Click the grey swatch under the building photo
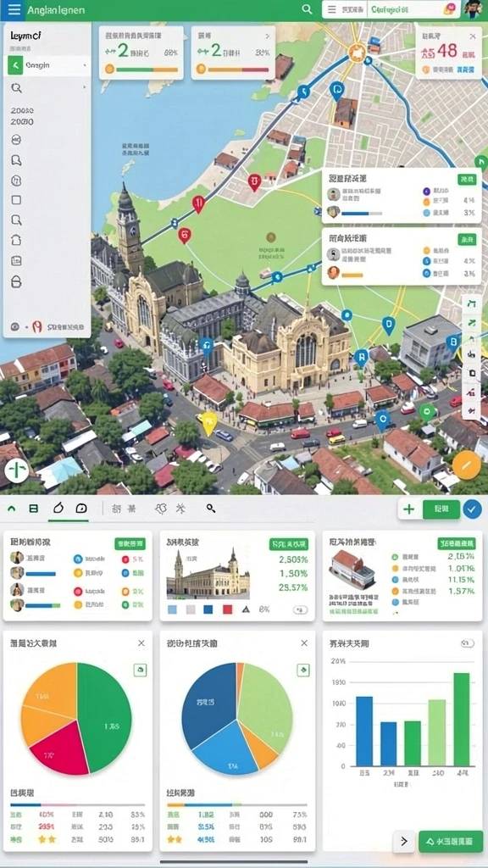 pyautogui.click(x=191, y=609)
